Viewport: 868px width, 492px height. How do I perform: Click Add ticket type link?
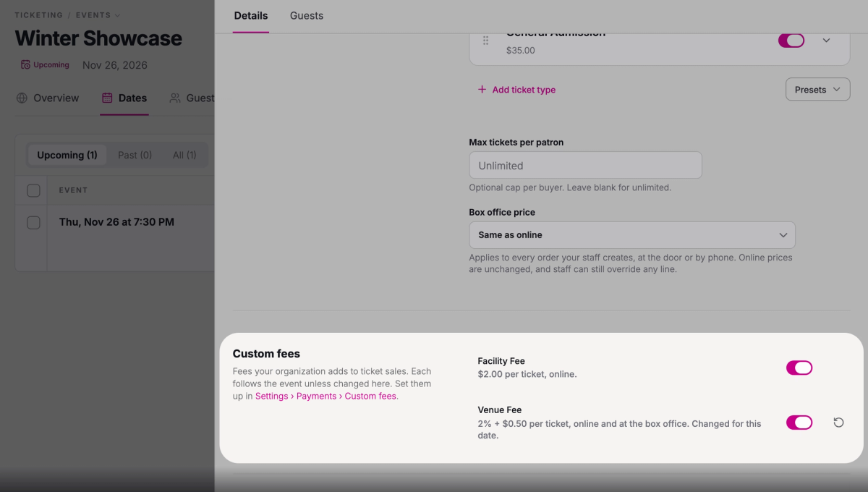(516, 90)
